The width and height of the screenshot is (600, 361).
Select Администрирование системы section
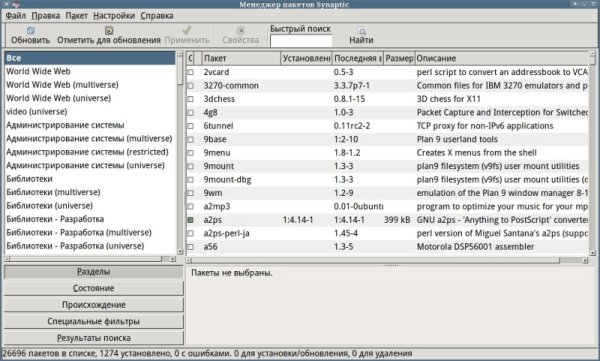90,125
